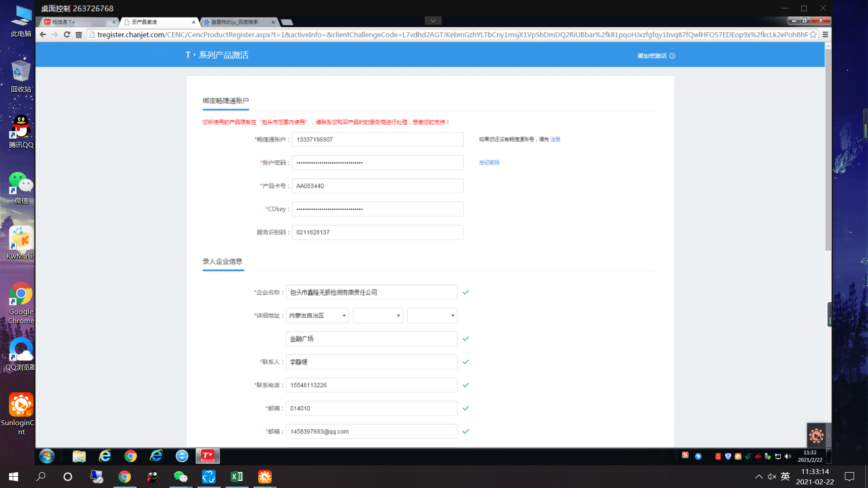This screenshot has width=868, height=488.
Task: Click the 忘记密码 link
Action: 489,163
